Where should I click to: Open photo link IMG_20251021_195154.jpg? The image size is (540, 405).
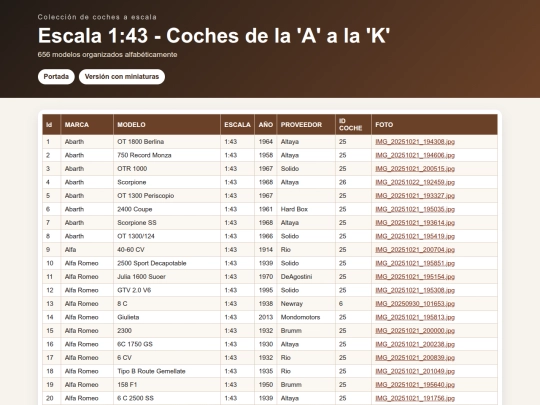click(x=415, y=277)
